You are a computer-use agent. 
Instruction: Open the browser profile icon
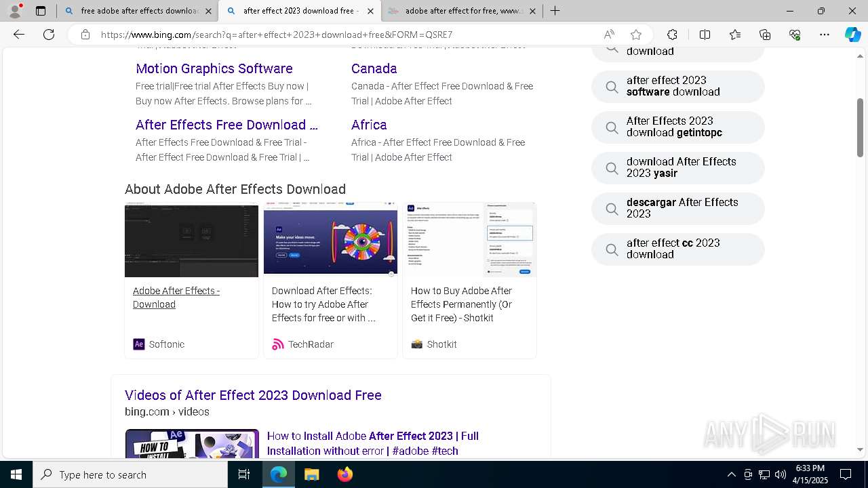click(15, 11)
